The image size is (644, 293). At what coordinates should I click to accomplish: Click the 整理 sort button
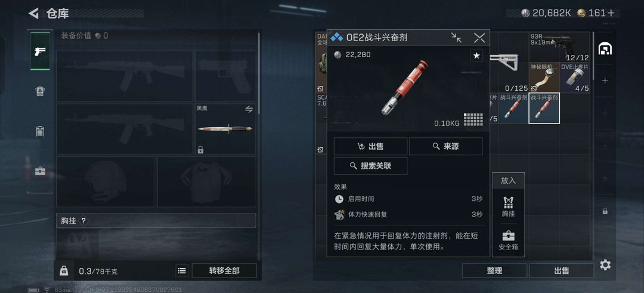[x=494, y=270]
